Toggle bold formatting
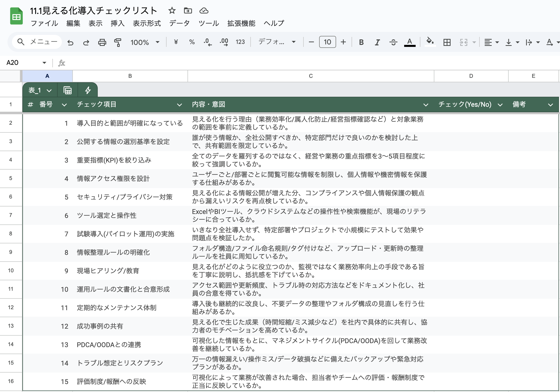This screenshot has height=392, width=560. tap(361, 42)
